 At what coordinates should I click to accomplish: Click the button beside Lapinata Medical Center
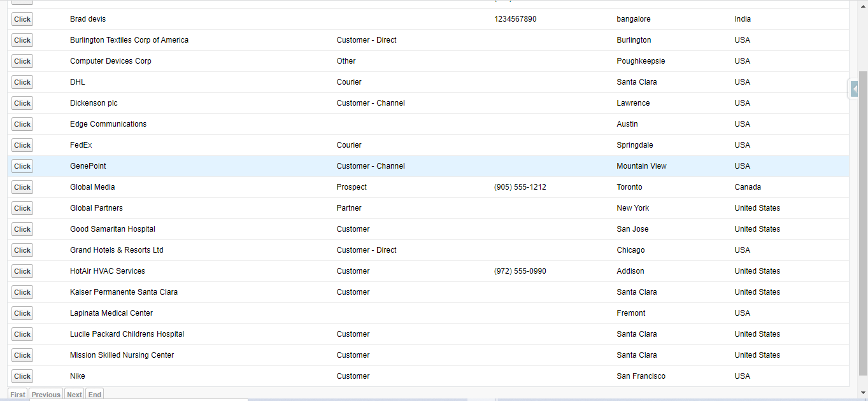click(x=22, y=313)
